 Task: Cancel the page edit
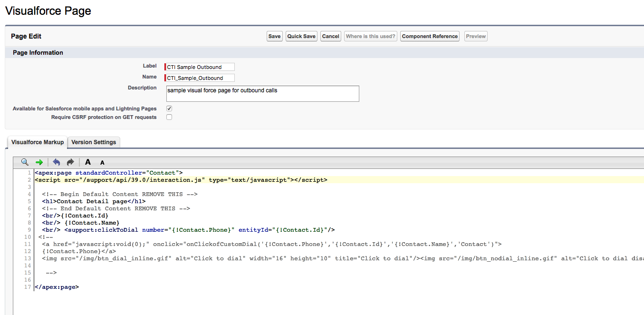click(x=330, y=36)
